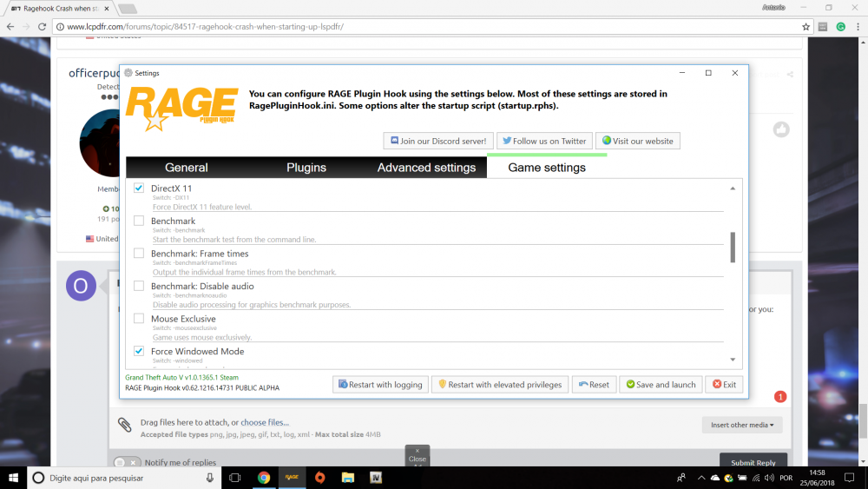Show hidden system tray icons

coord(700,478)
